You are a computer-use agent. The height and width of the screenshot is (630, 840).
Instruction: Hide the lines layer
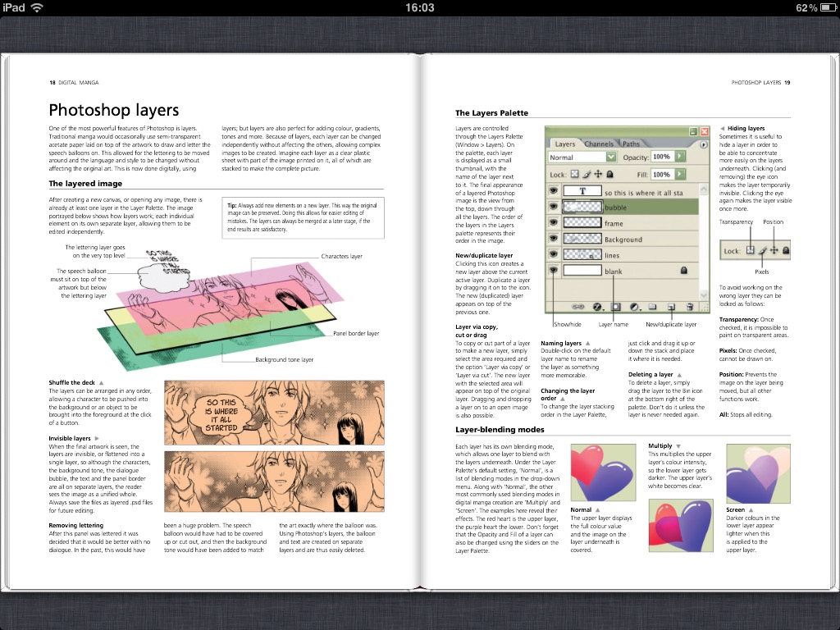coord(554,255)
